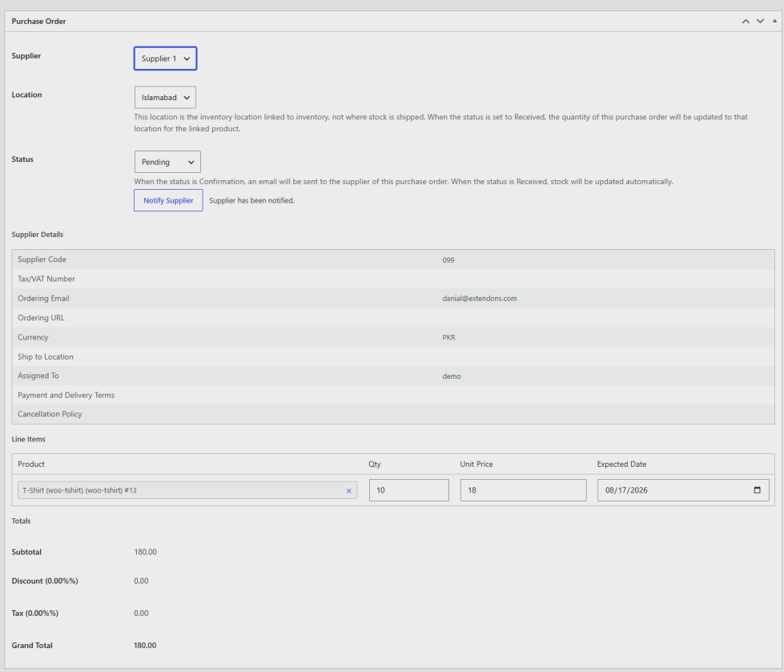The width and height of the screenshot is (784, 672).
Task: Click the Cancellation Policy row label
Action: pyautogui.click(x=50, y=415)
